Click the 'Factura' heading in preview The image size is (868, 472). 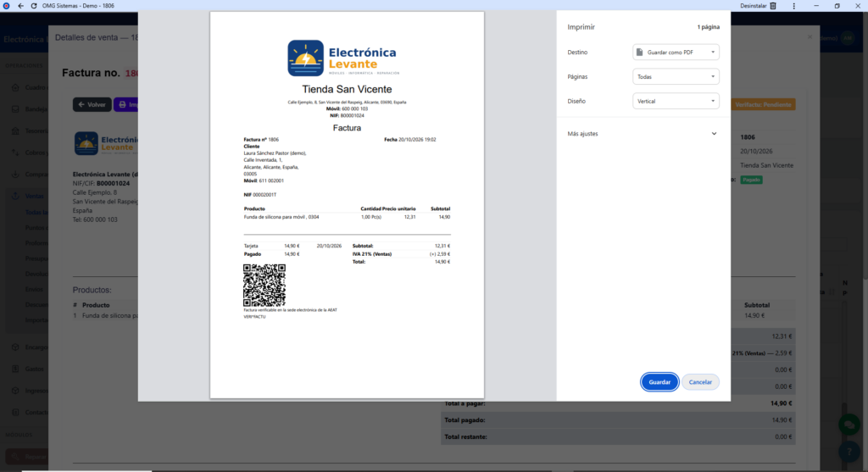[347, 128]
